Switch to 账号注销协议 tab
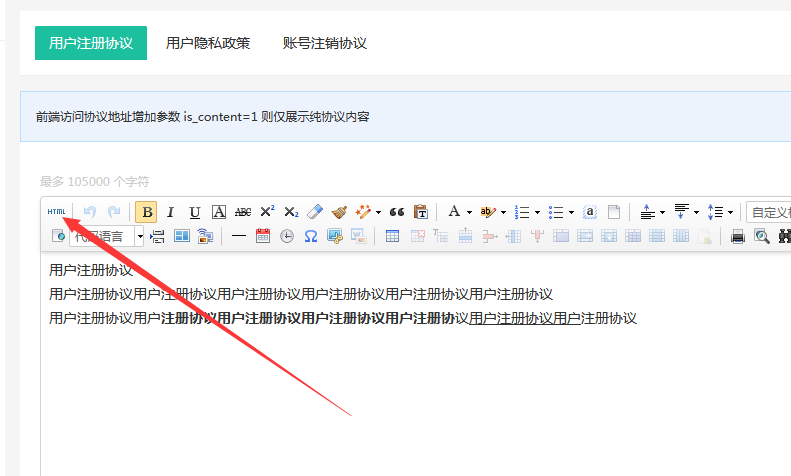 [325, 43]
